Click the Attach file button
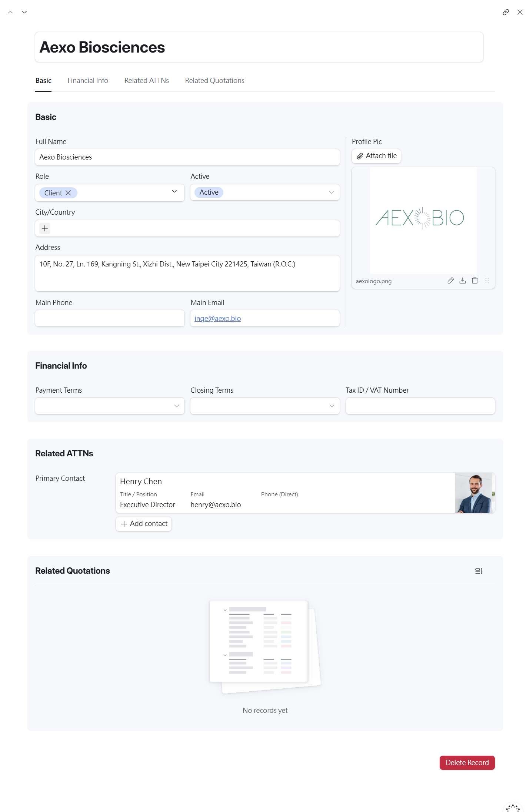This screenshot has height=812, width=526. [x=376, y=156]
